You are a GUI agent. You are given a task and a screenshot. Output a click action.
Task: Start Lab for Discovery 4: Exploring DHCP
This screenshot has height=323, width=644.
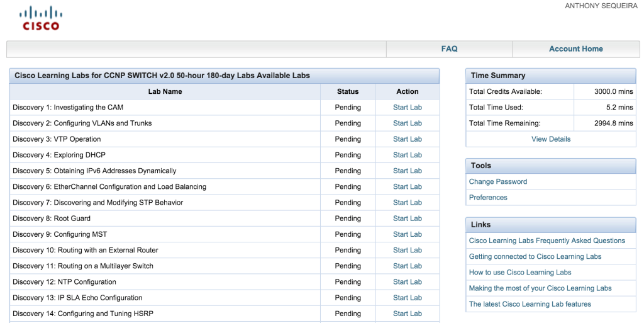click(x=407, y=155)
